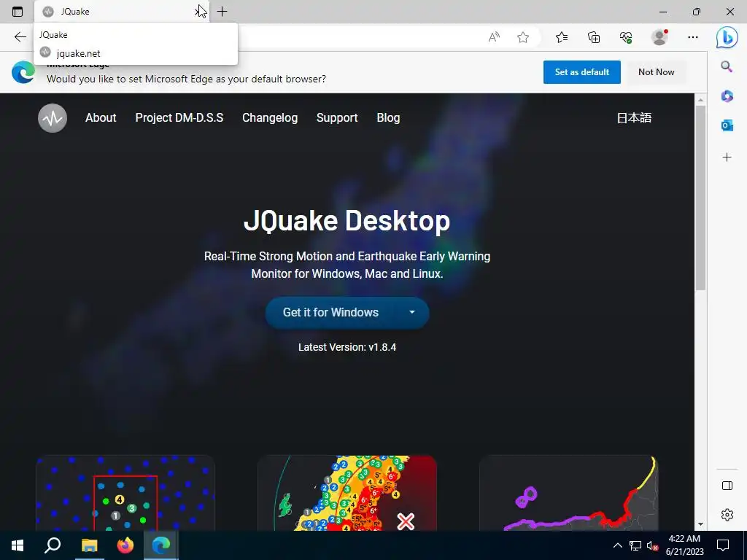Click Set as default button

(581, 72)
